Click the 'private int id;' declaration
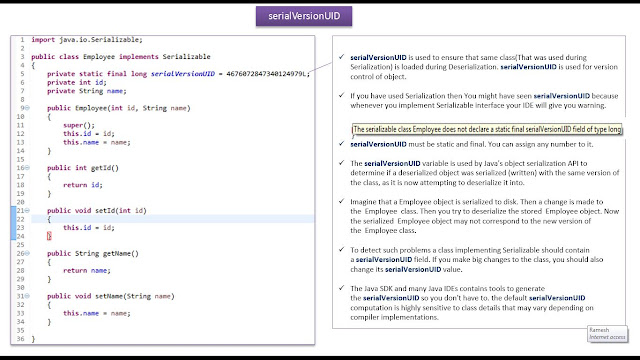640x360 pixels. pyautogui.click(x=77, y=82)
